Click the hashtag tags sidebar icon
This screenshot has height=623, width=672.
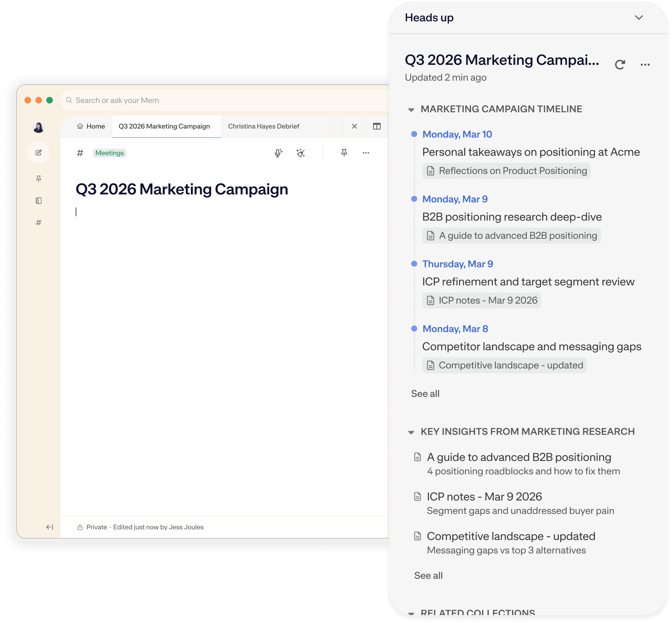[38, 222]
